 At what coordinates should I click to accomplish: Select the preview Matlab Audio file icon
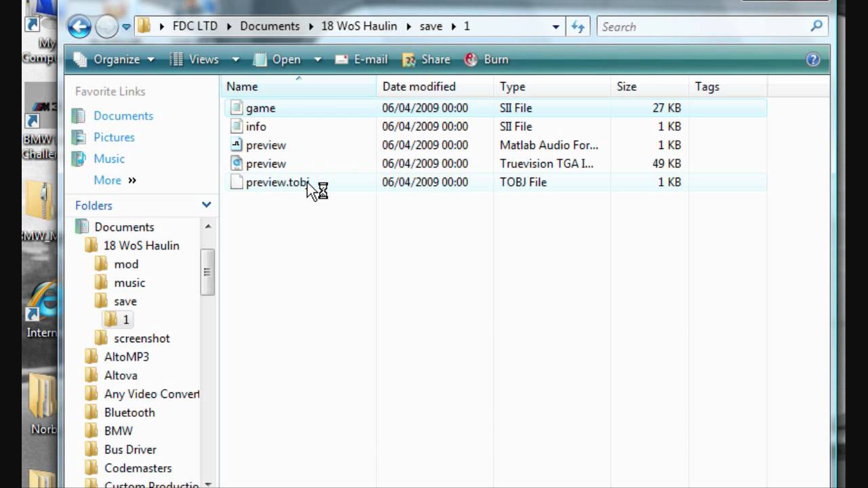coord(236,145)
